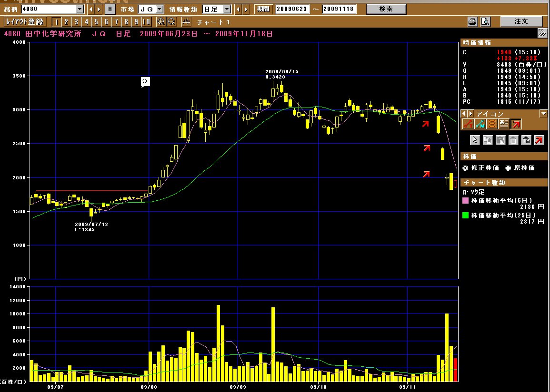This screenshot has height=392, width=550.
Task: Click the greyed-out trash can delete icon
Action: point(513,140)
